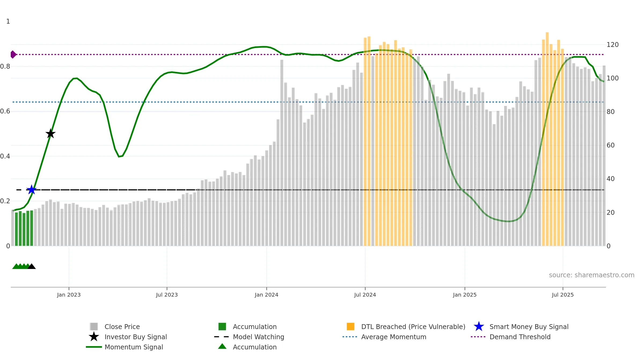Click the green Accumulation square legend swatch
The height and width of the screenshot is (362, 644).
[x=222, y=327]
